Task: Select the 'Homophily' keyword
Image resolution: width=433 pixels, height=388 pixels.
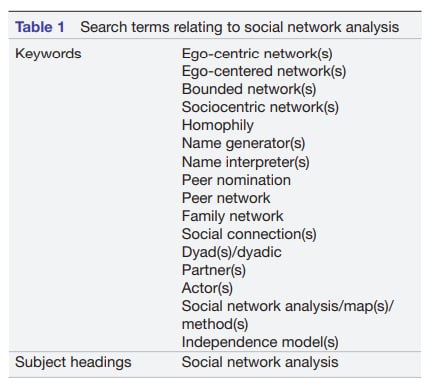Action: pos(218,126)
